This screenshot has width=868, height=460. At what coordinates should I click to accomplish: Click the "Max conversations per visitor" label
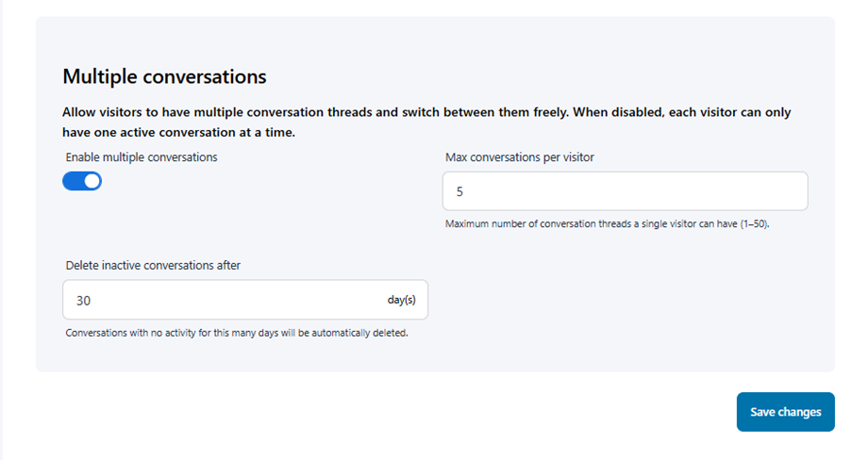(520, 157)
